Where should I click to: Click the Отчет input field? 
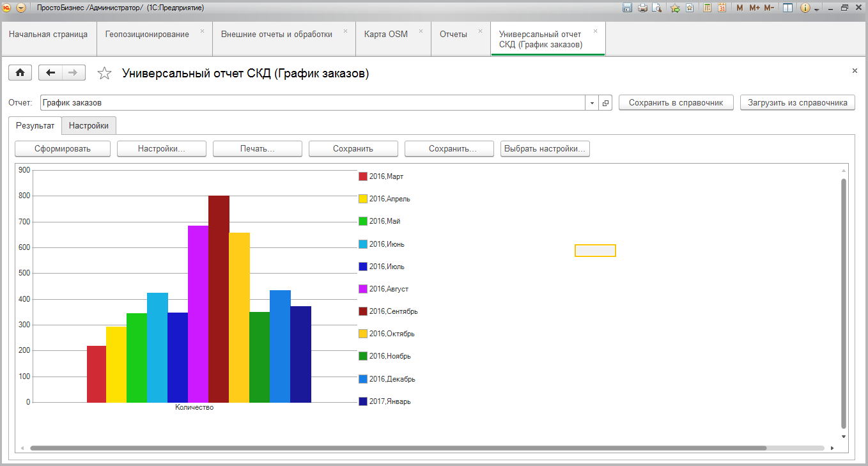pyautogui.click(x=313, y=103)
